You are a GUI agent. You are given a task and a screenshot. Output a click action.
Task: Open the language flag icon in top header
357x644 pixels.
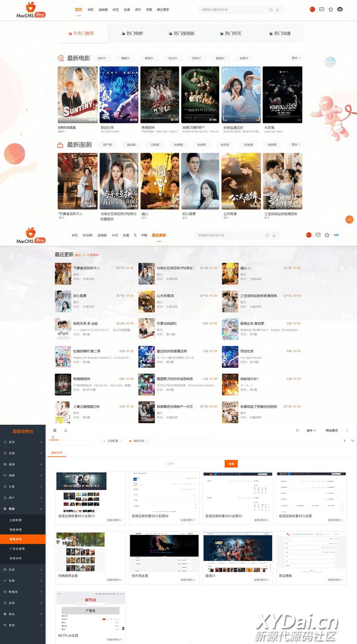312,9
